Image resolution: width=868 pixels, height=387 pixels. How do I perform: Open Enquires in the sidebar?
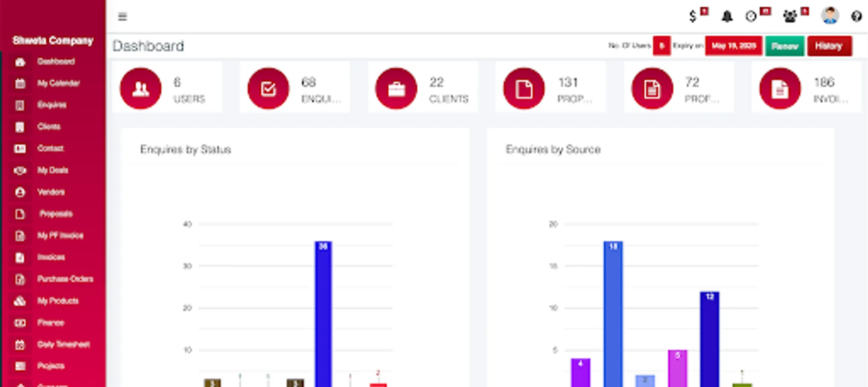tap(52, 105)
